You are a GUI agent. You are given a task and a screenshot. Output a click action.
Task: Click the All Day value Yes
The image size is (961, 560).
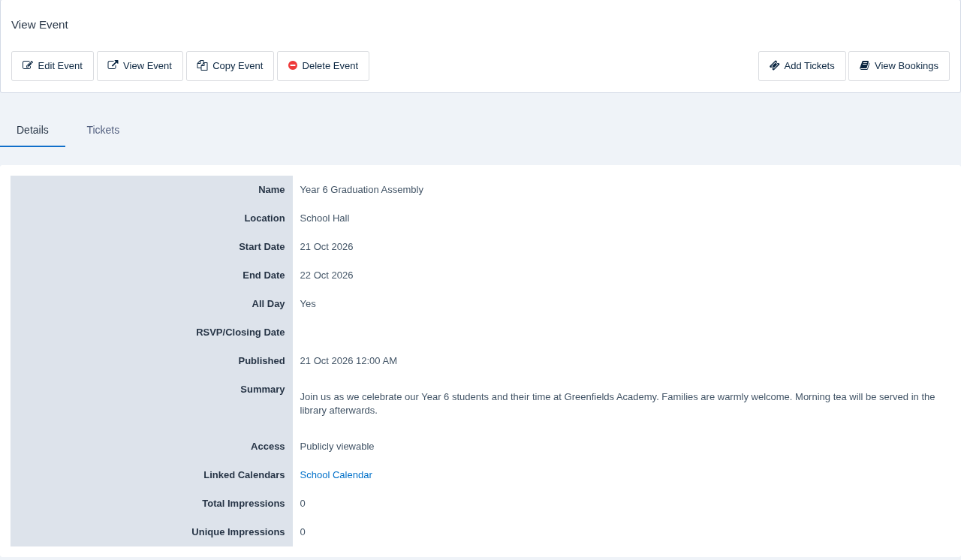pyautogui.click(x=308, y=304)
